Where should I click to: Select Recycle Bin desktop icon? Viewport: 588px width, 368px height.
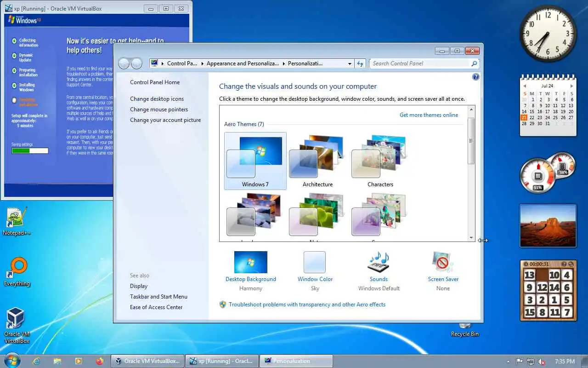click(465, 330)
